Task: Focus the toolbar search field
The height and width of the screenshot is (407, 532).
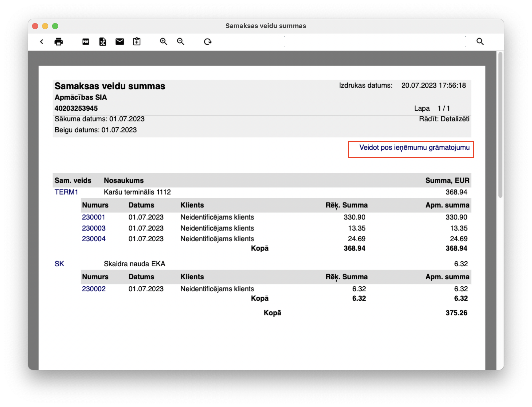Action: coord(375,42)
